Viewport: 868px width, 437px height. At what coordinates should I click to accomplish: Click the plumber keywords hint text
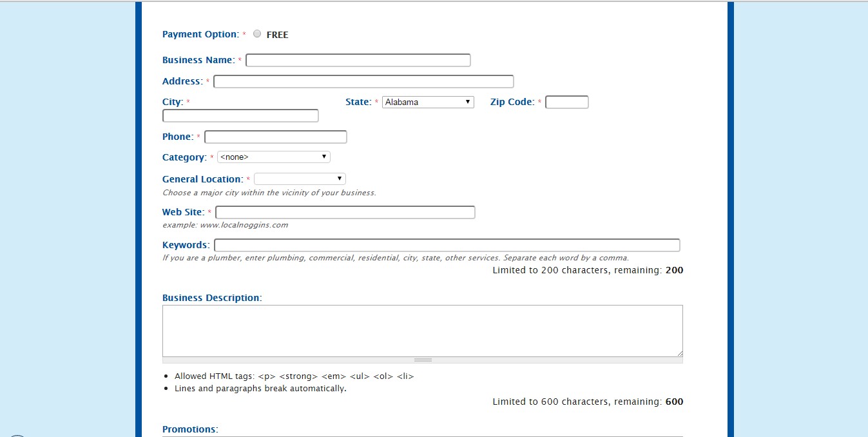click(x=396, y=258)
